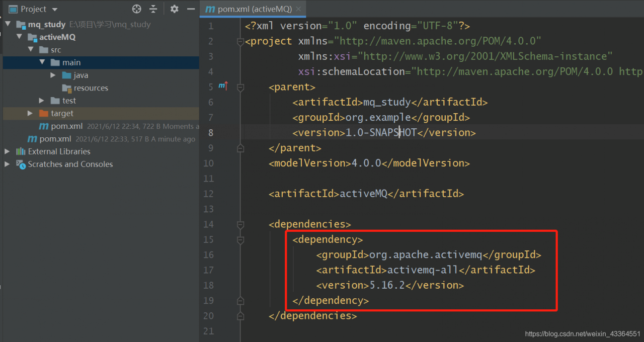Select the src folder
Image resolution: width=644 pixels, height=342 pixels.
[56, 50]
